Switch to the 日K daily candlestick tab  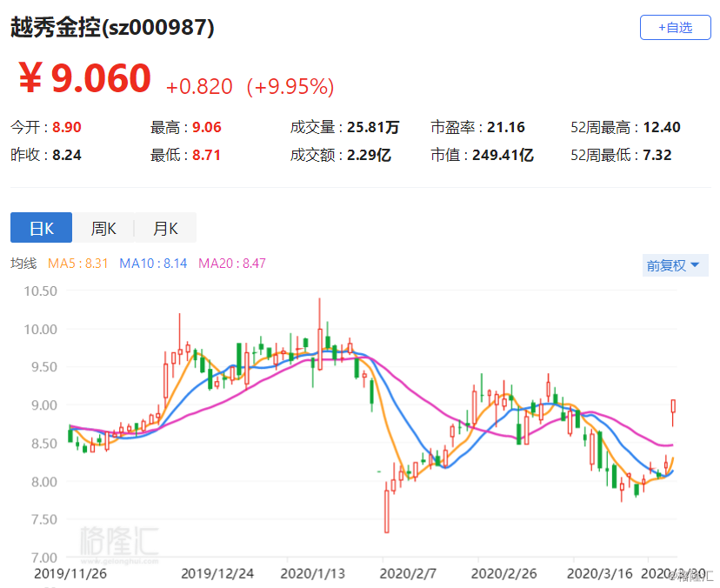coord(41,228)
